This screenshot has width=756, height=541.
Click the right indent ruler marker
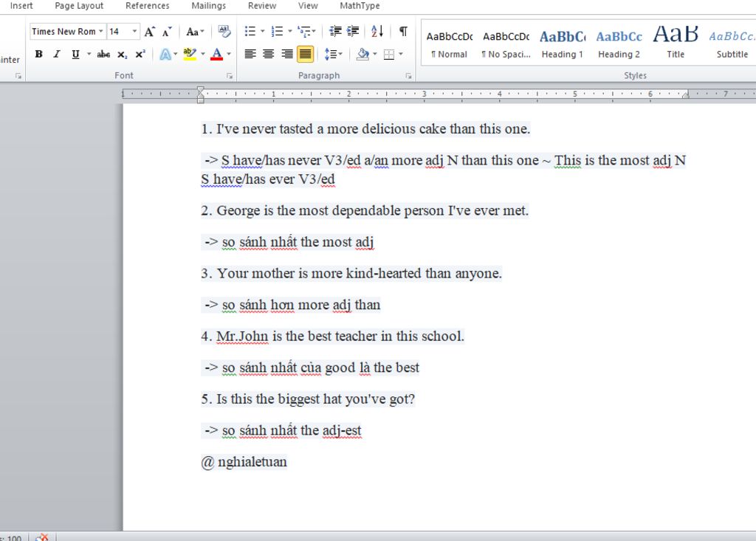(x=686, y=95)
